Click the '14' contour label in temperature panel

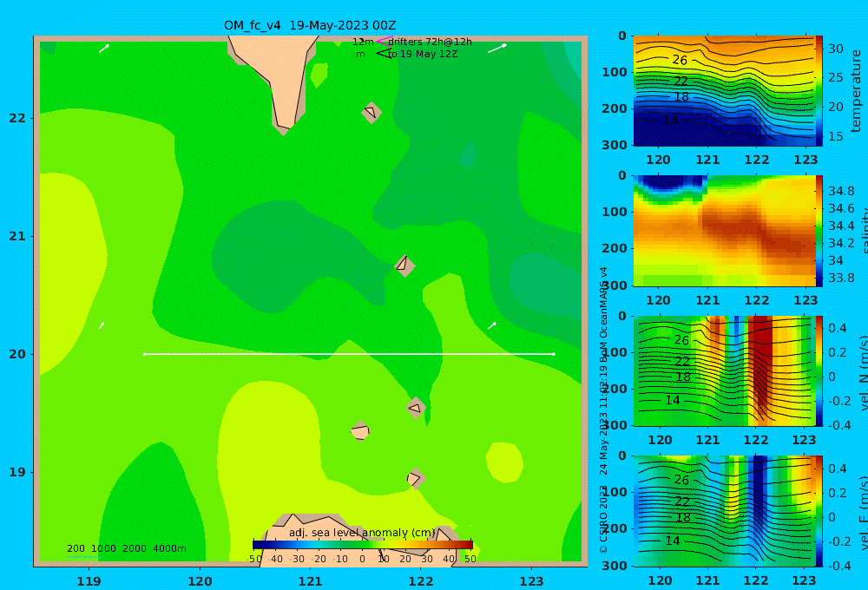coord(671,120)
